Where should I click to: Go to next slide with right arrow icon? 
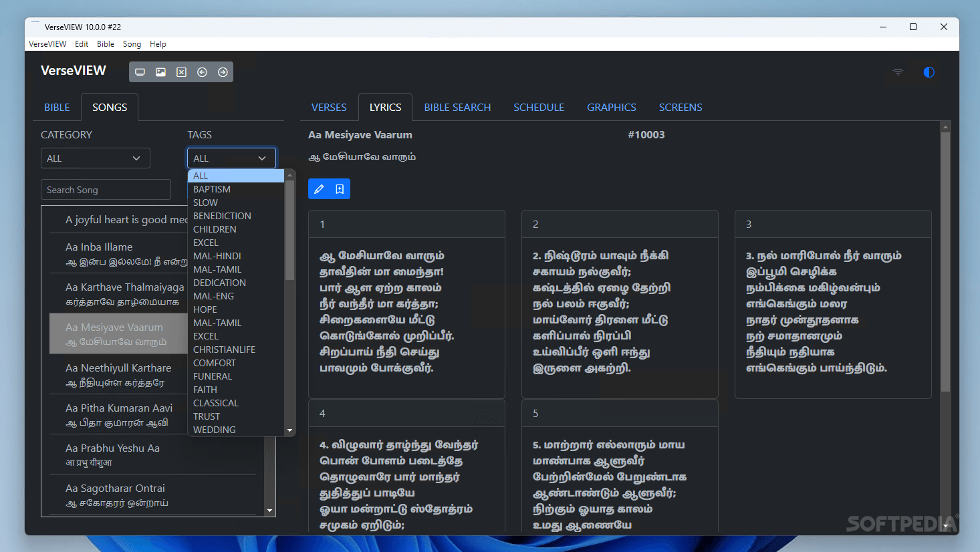pos(223,72)
